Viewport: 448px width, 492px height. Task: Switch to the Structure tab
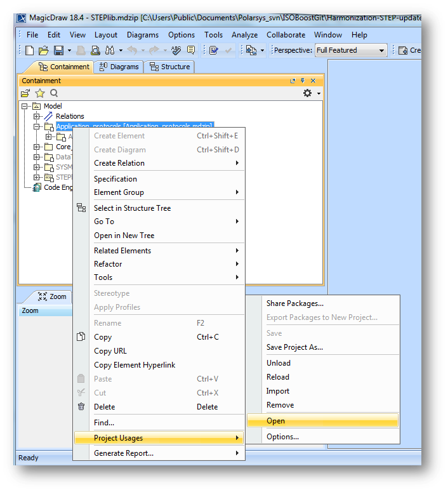pos(169,67)
